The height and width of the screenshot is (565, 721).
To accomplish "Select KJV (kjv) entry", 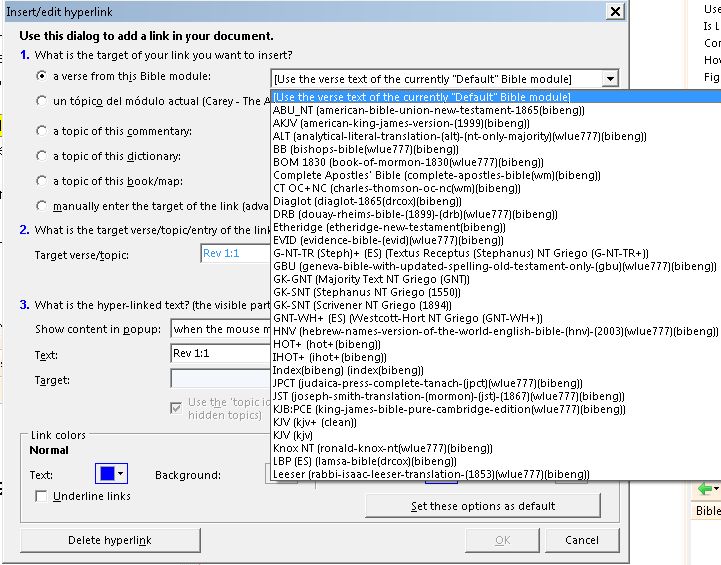I will click(497, 435).
